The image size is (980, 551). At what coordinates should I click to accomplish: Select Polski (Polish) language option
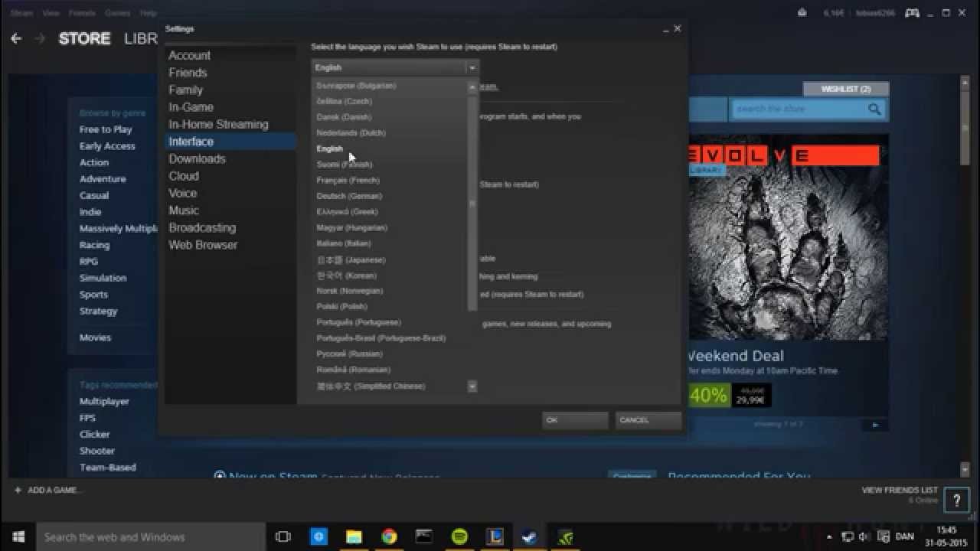click(342, 307)
